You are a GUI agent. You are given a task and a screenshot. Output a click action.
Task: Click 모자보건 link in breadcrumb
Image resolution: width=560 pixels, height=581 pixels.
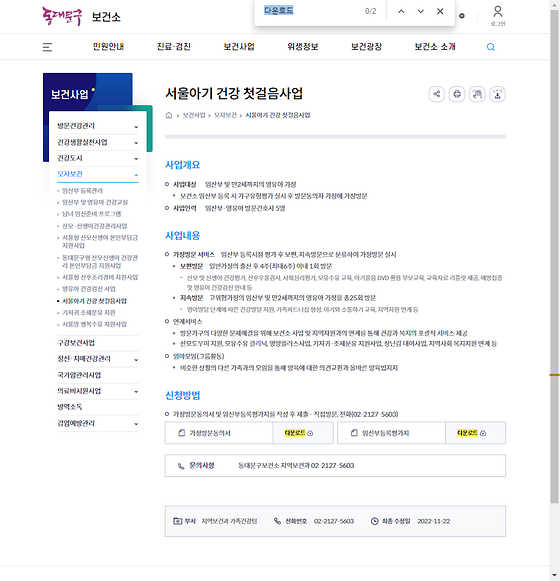click(x=225, y=115)
